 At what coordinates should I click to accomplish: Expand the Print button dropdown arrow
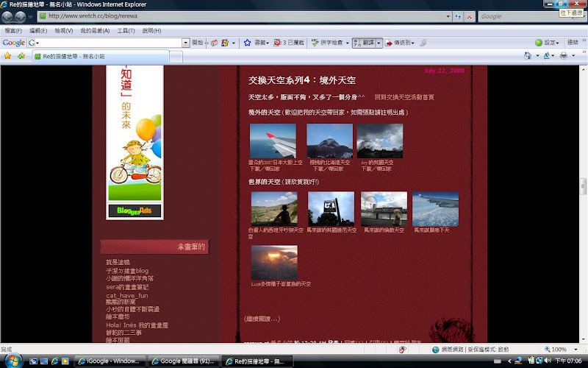(573, 56)
